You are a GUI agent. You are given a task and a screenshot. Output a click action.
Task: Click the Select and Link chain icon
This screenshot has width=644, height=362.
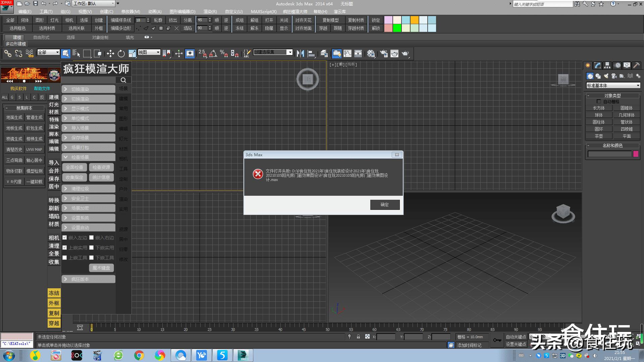(x=8, y=54)
